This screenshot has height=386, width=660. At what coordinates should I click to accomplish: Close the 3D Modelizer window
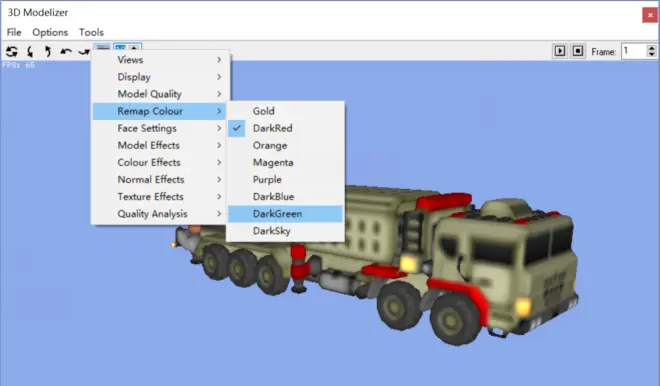[x=650, y=15]
